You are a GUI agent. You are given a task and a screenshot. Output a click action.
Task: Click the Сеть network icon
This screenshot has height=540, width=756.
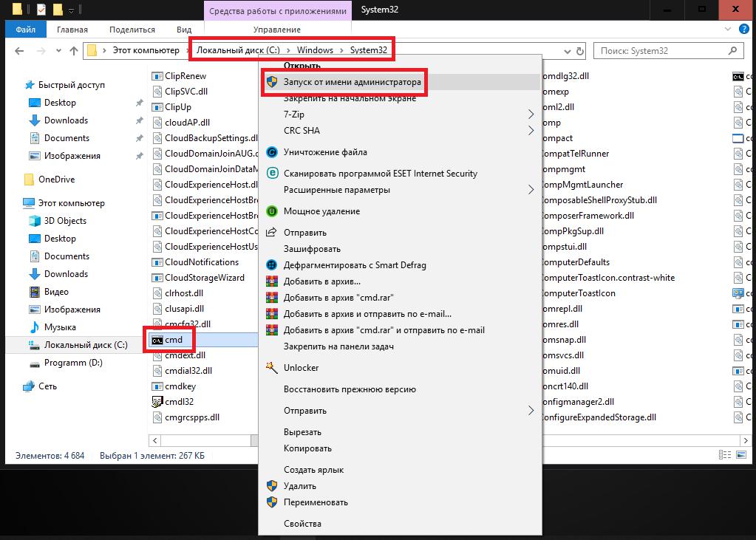coord(29,386)
